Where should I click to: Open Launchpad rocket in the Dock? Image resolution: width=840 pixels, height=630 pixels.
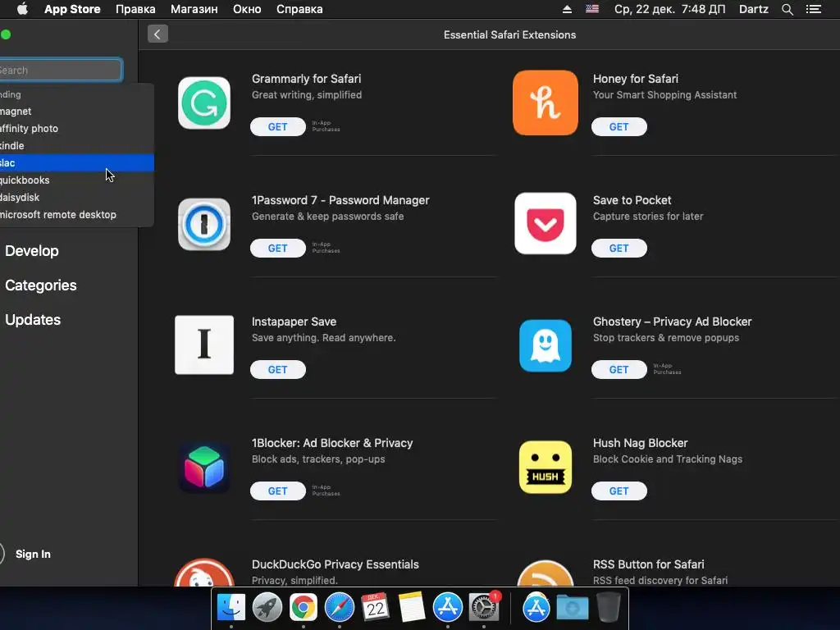(267, 607)
